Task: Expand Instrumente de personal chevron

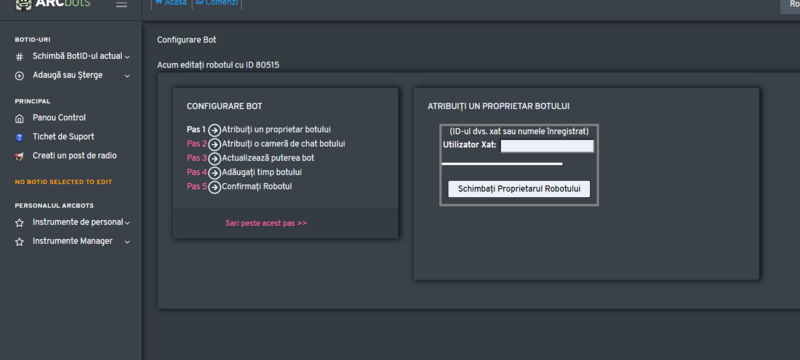Action: [x=127, y=223]
